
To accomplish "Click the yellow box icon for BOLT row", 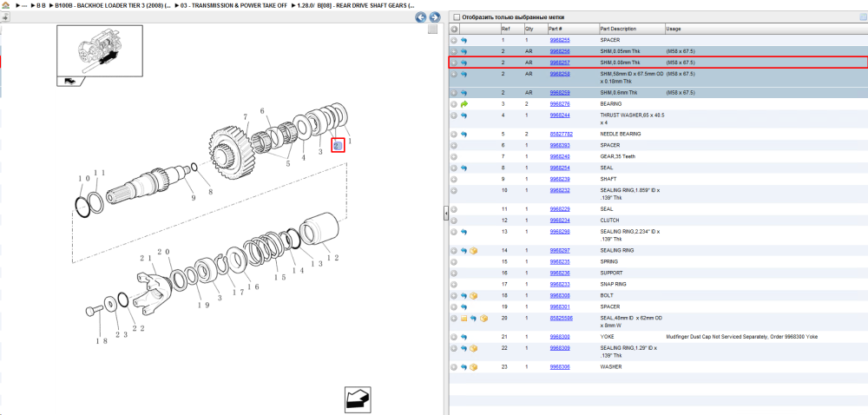I will 474,296.
